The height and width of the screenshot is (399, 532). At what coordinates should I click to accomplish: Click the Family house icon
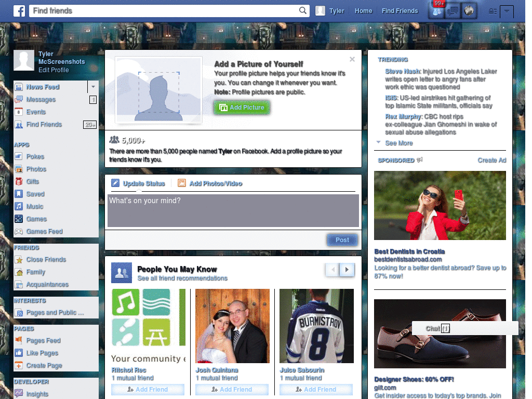[19, 272]
